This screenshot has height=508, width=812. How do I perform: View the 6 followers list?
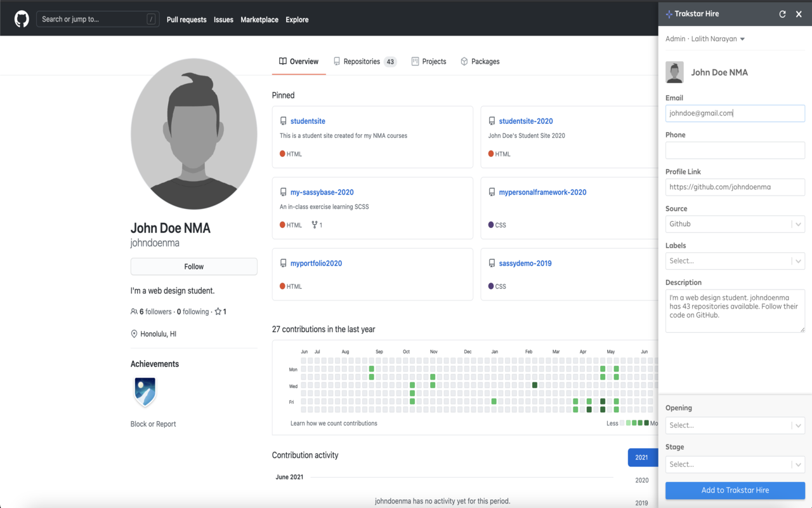(x=155, y=312)
